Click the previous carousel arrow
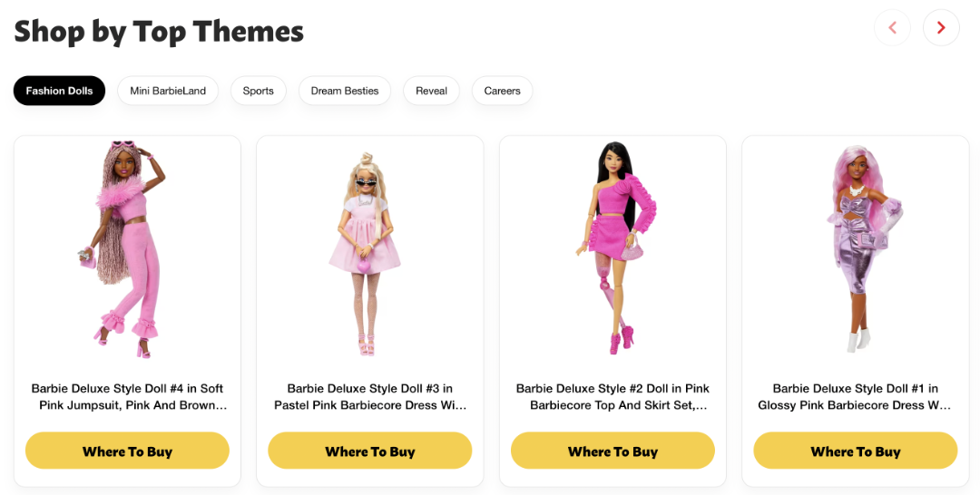Viewport: 980px width, 495px height. 892,28
